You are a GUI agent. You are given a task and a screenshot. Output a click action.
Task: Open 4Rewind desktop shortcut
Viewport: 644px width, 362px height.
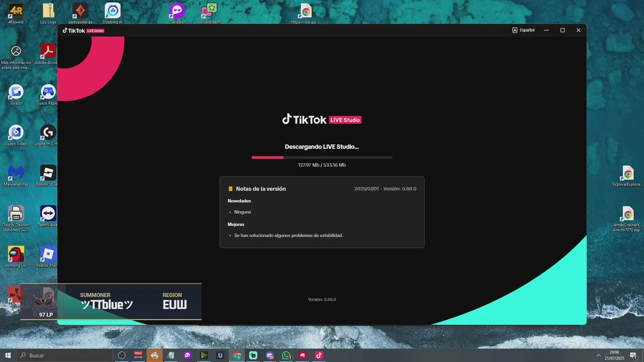(x=16, y=13)
